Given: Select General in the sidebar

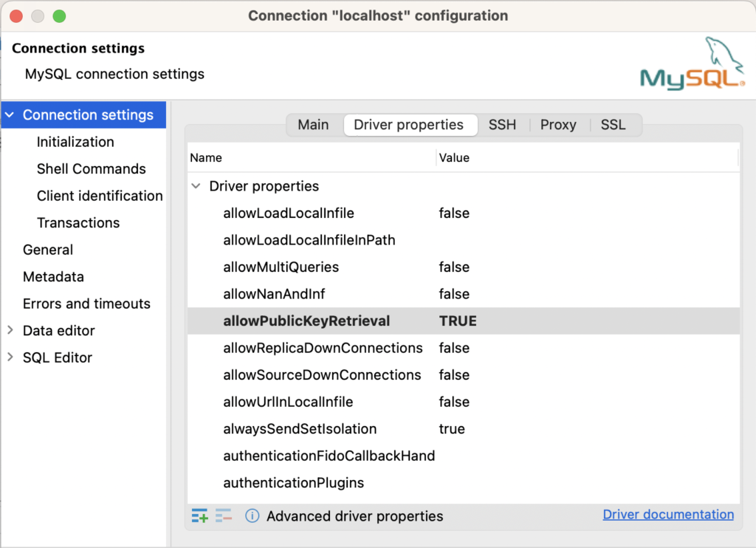Looking at the screenshot, I should coord(48,250).
